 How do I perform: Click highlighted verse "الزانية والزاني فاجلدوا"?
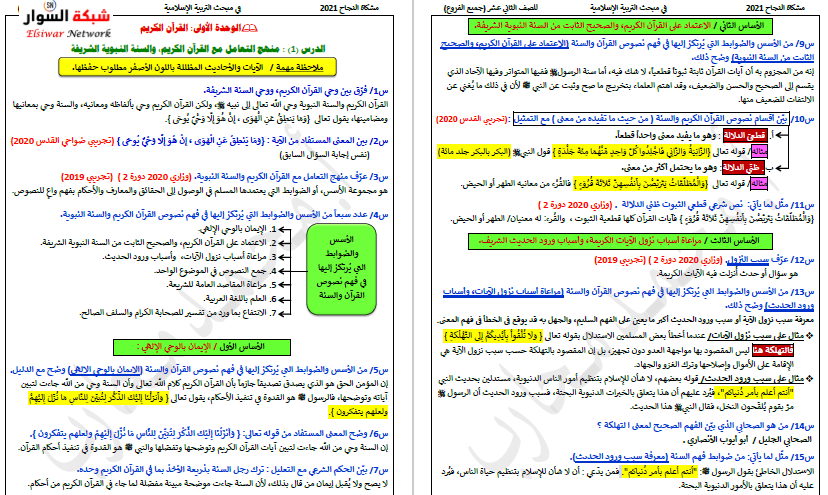[634, 152]
